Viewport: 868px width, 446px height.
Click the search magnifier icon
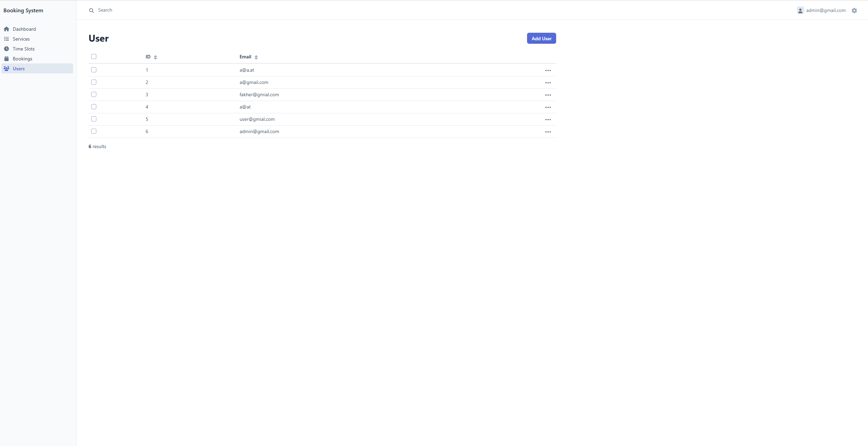pyautogui.click(x=92, y=11)
